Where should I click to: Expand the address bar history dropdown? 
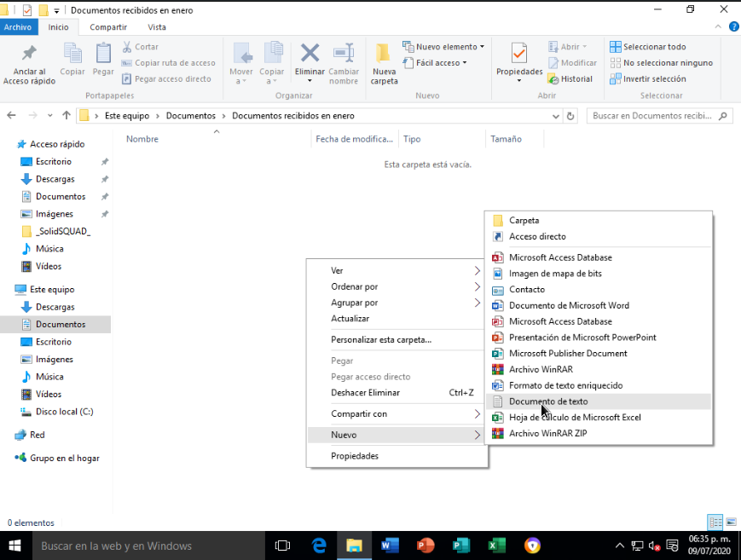tap(555, 116)
